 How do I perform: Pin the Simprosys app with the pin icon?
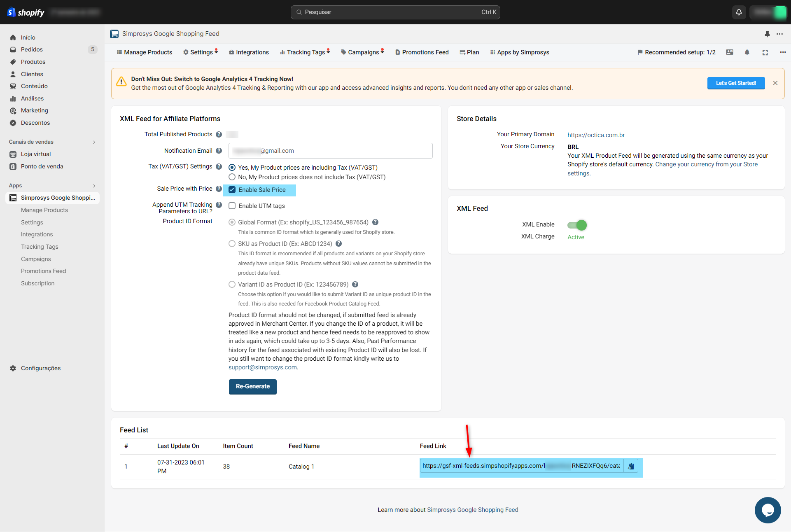[x=767, y=34]
